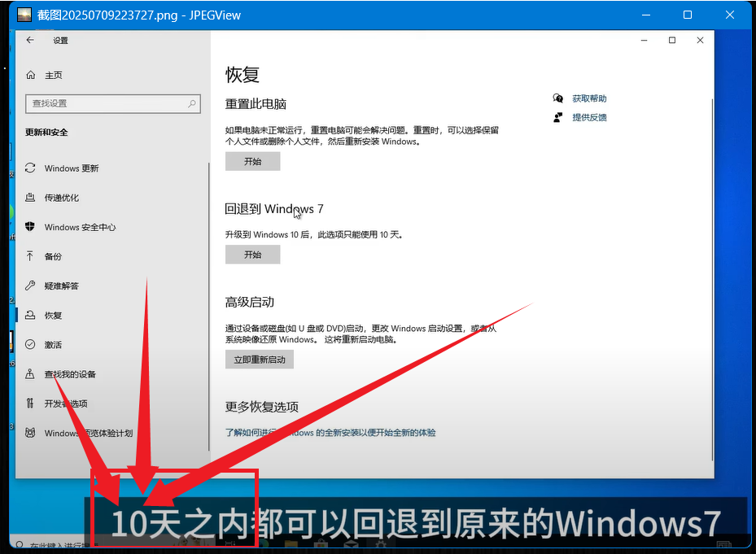This screenshot has width=756, height=554.
Task: Click the 提供反馈 person icon
Action: click(557, 117)
